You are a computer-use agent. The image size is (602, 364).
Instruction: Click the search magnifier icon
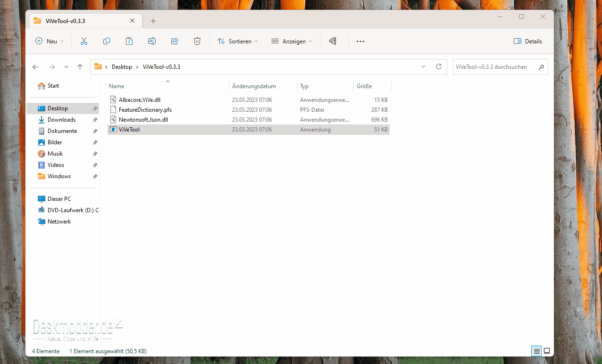coord(541,67)
